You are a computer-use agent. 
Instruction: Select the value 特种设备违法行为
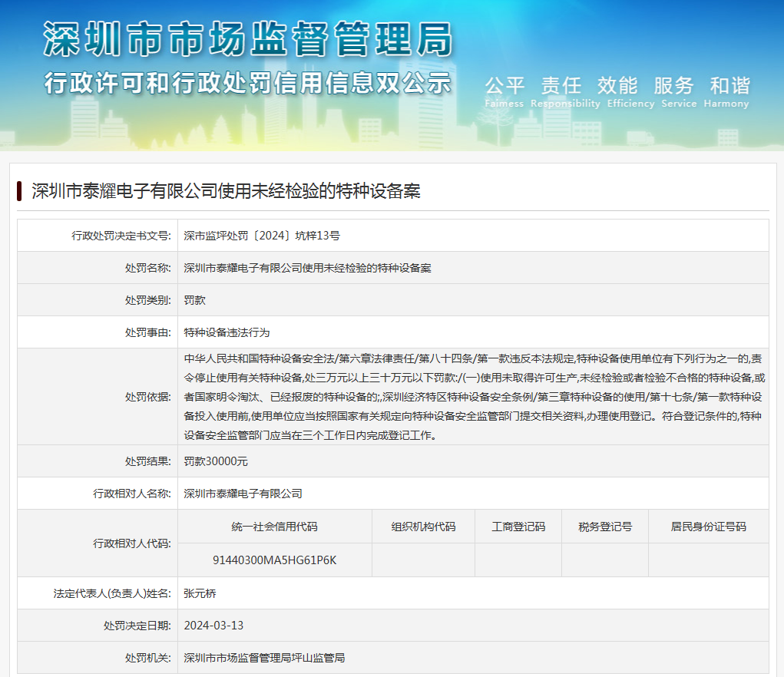click(x=227, y=333)
